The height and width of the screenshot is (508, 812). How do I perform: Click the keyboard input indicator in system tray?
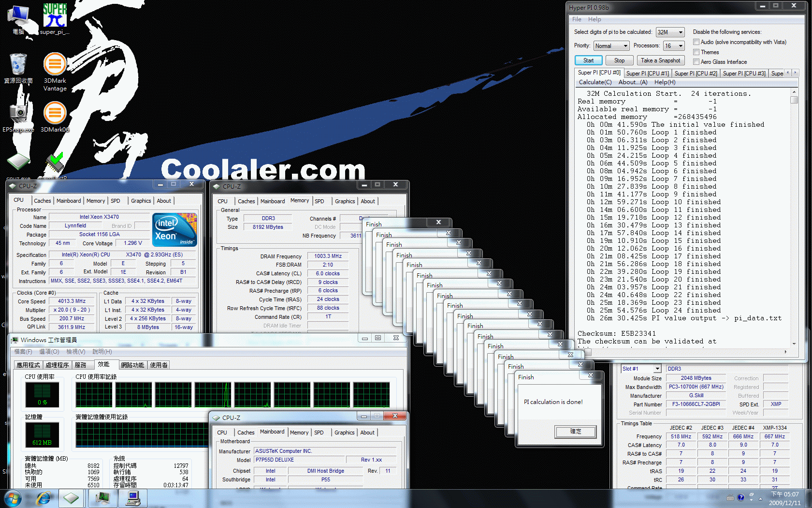[x=730, y=498]
